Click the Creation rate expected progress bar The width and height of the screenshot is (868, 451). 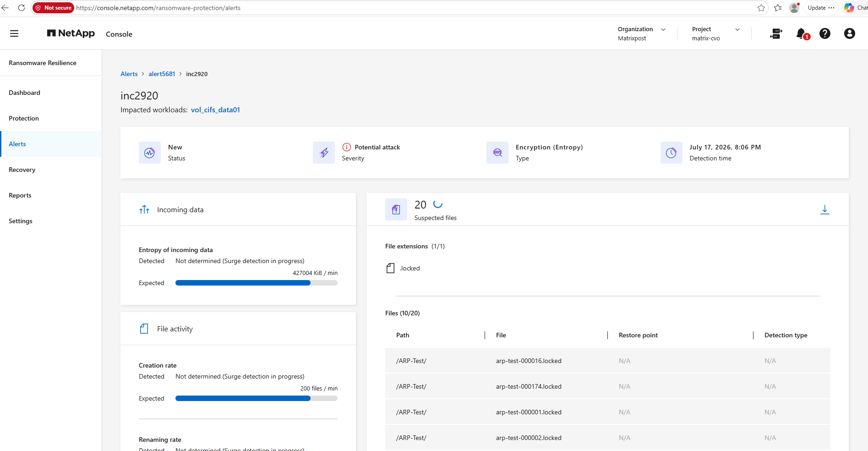[257, 398]
